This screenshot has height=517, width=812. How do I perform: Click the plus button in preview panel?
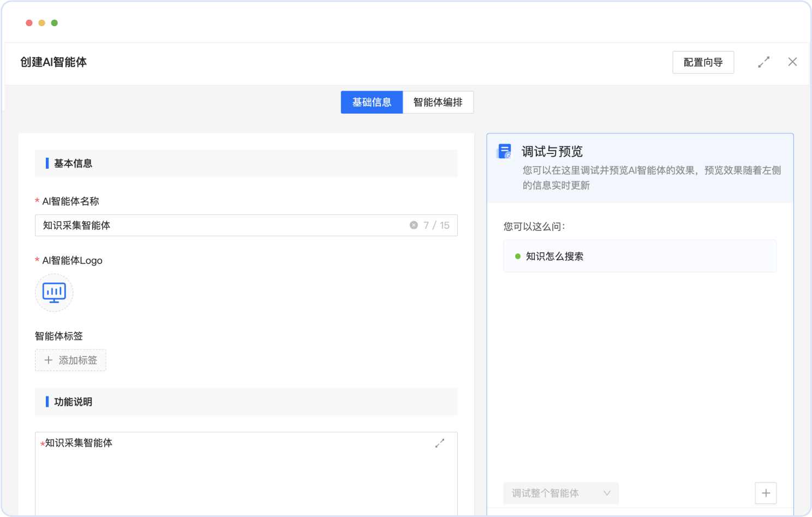click(x=766, y=493)
